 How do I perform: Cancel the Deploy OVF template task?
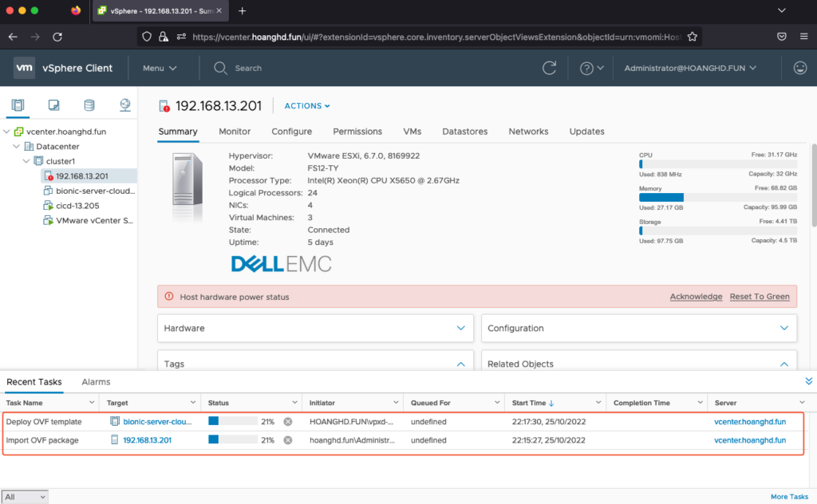pos(287,422)
